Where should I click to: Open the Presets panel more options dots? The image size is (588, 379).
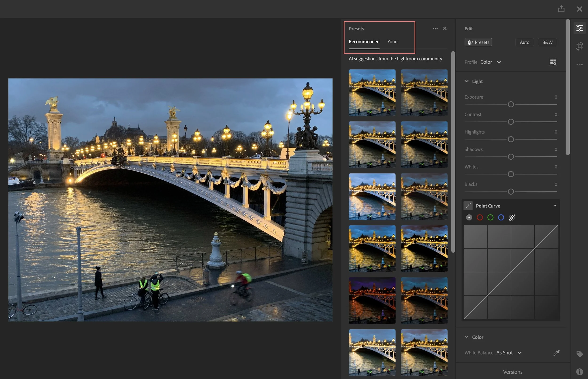pyautogui.click(x=435, y=28)
